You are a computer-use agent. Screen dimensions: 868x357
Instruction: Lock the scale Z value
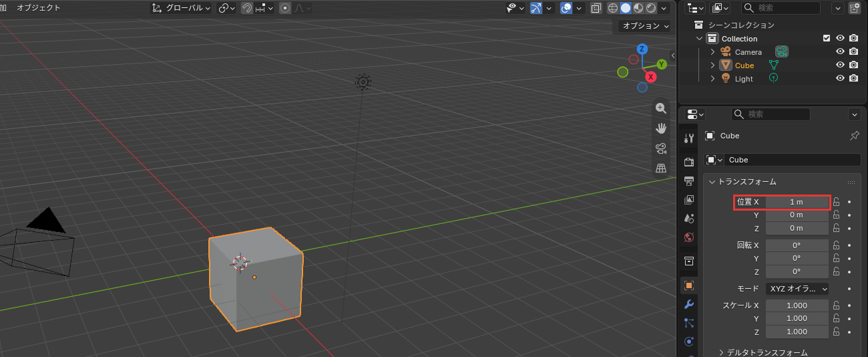[836, 332]
